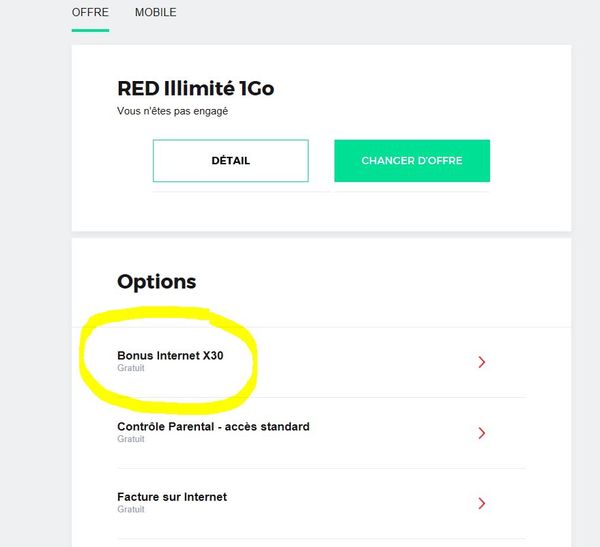Click empty space beside Bonus Internet row
600x547 pixels.
tap(370, 362)
